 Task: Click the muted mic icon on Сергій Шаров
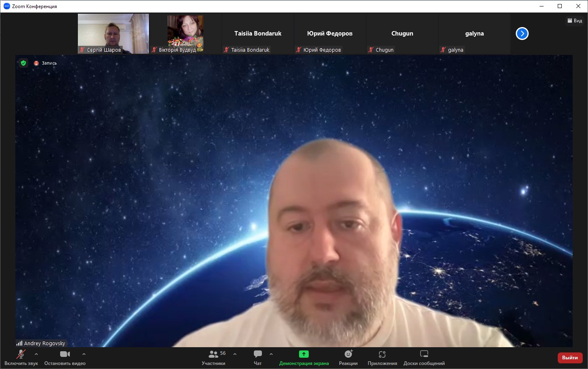pos(82,50)
